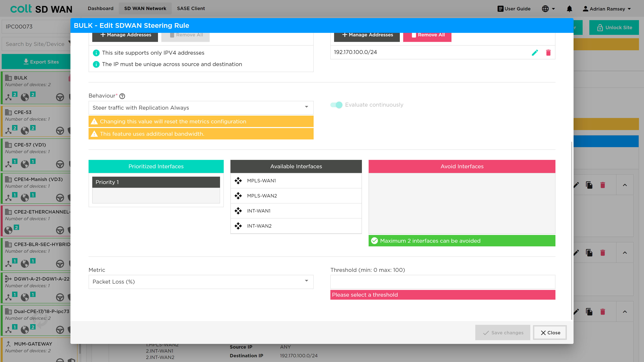Click the Unlock Site button

[x=614, y=27]
